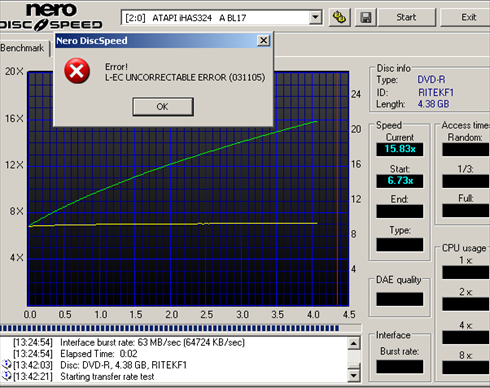Click log scrollbar down arrow

pos(354,376)
